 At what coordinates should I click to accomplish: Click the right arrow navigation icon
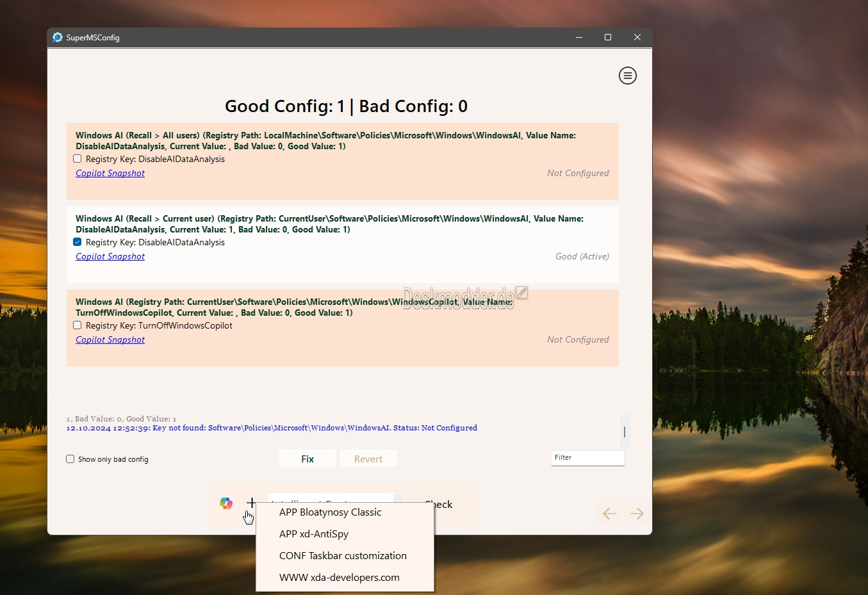tap(637, 514)
